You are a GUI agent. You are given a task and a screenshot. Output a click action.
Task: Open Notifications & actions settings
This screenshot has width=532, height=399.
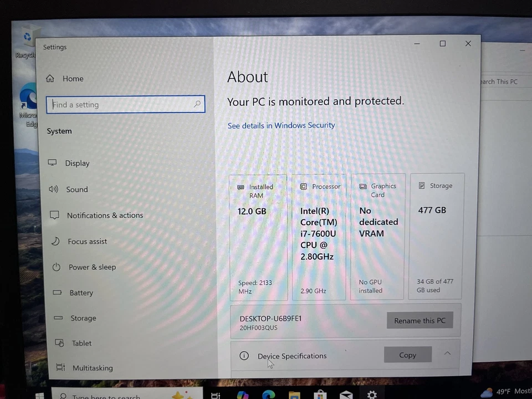[105, 215]
